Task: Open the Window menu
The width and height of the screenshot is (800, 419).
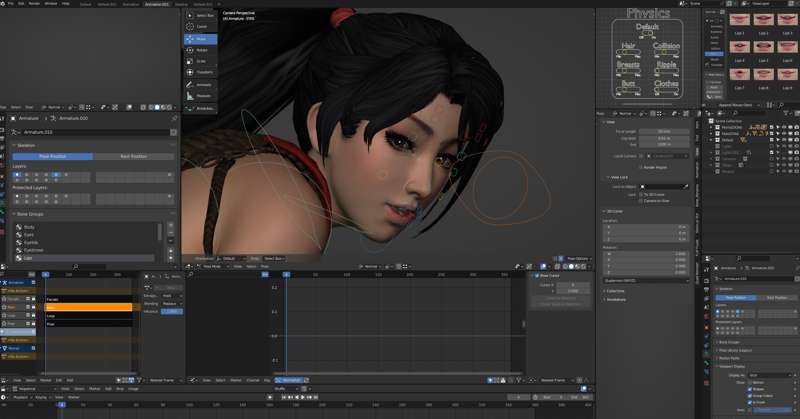Action: 51,4
